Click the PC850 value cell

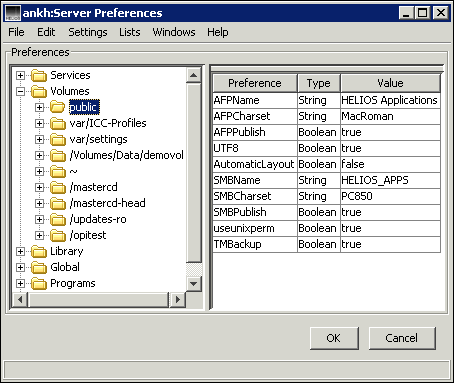click(x=390, y=196)
